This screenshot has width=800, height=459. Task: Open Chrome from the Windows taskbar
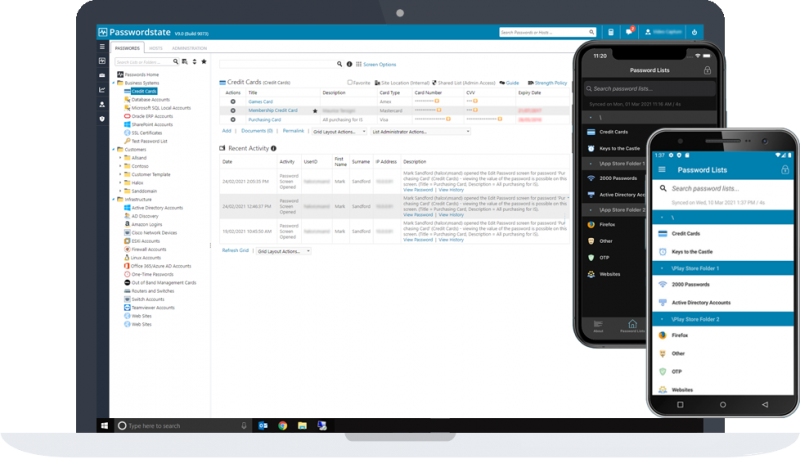click(x=283, y=426)
